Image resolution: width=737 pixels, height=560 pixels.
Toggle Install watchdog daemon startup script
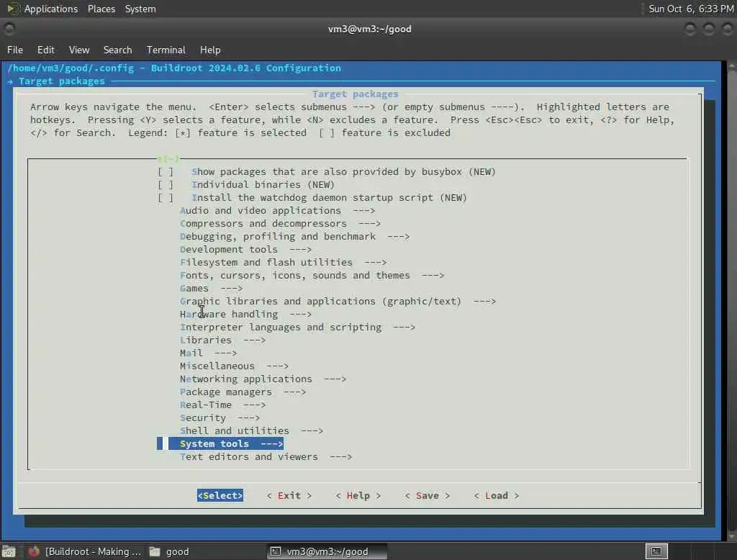pos(166,198)
